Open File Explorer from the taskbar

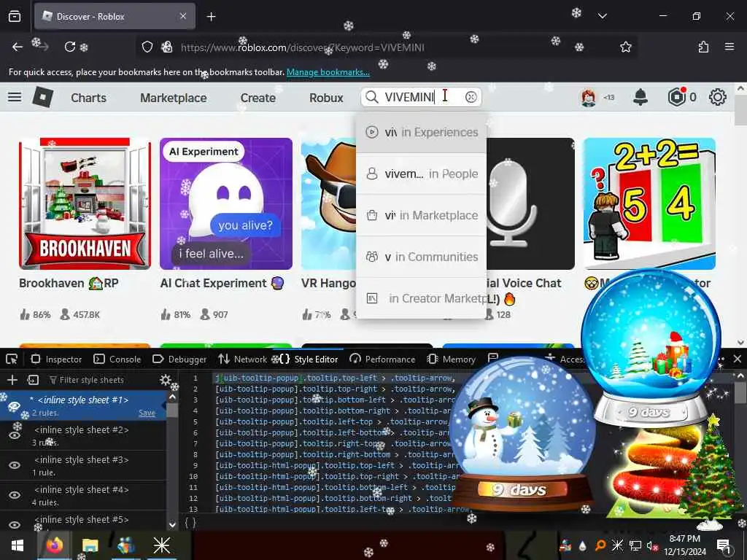pos(90,545)
